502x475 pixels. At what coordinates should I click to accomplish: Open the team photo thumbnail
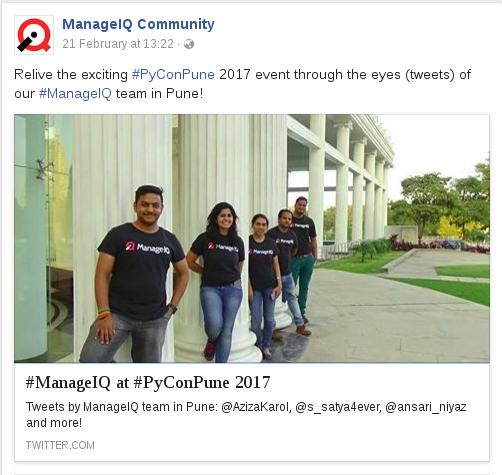[x=252, y=238]
